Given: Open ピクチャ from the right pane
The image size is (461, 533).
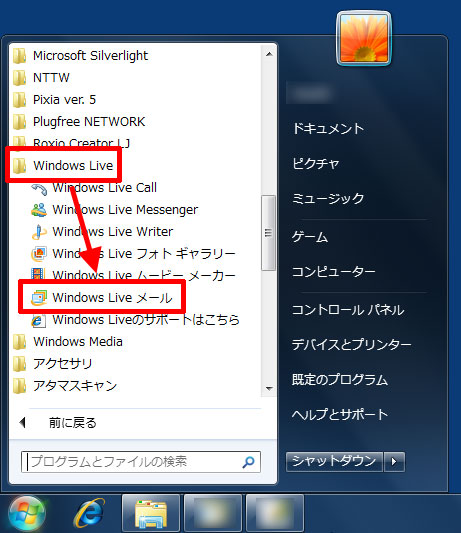Looking at the screenshot, I should 316,164.
